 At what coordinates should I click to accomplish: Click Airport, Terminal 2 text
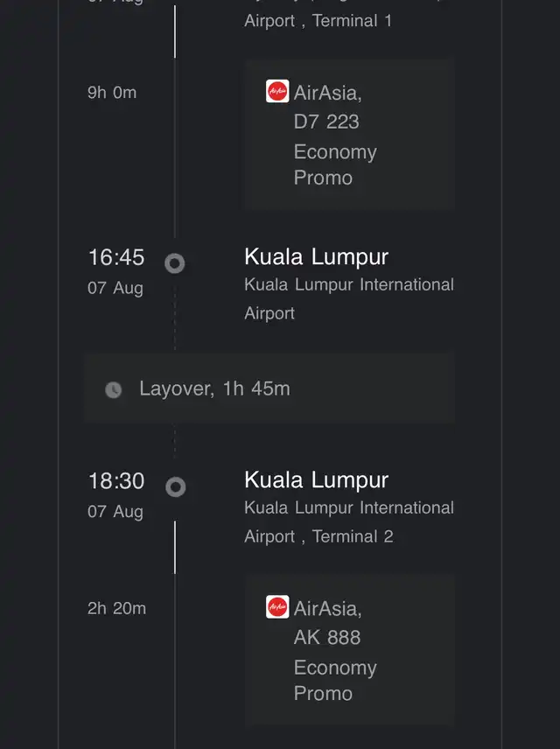[318, 536]
